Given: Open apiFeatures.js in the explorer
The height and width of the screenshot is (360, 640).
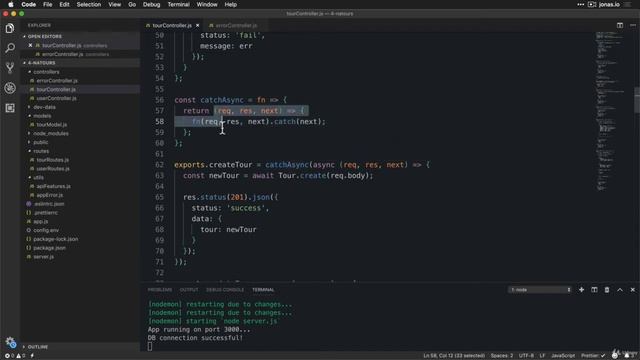Looking at the screenshot, I should click(x=53, y=186).
